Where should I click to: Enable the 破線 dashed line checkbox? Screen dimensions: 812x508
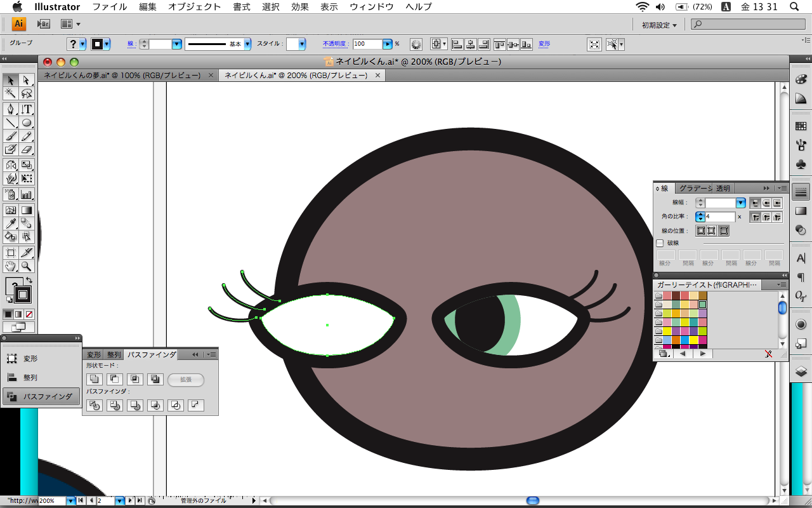point(660,243)
